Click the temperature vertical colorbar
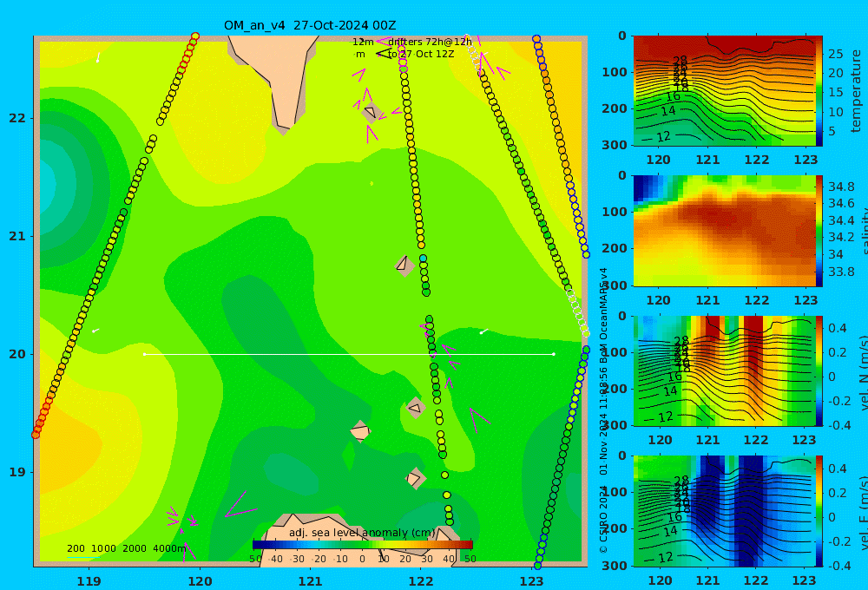 (x=819, y=91)
